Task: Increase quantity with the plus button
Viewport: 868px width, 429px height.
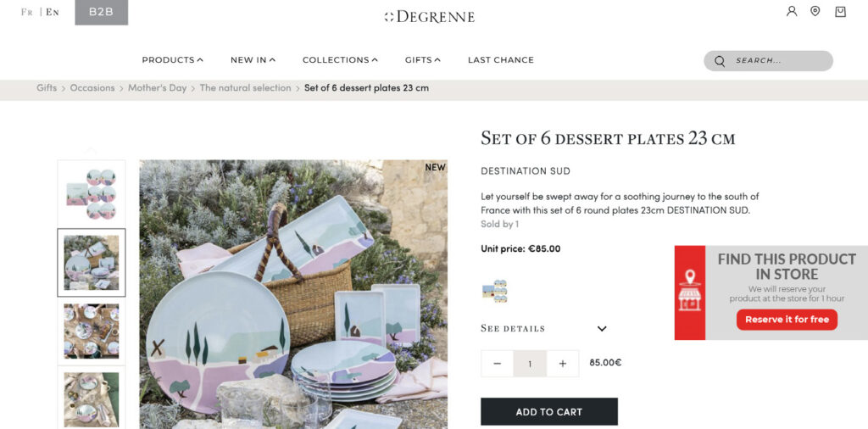Action: 563,364
